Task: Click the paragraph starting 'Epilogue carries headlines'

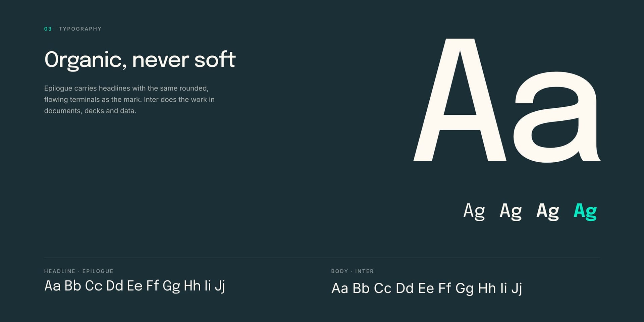Action: [x=129, y=100]
